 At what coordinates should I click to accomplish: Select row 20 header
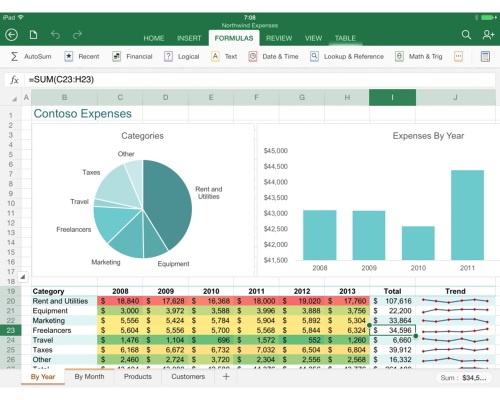pos(11,301)
